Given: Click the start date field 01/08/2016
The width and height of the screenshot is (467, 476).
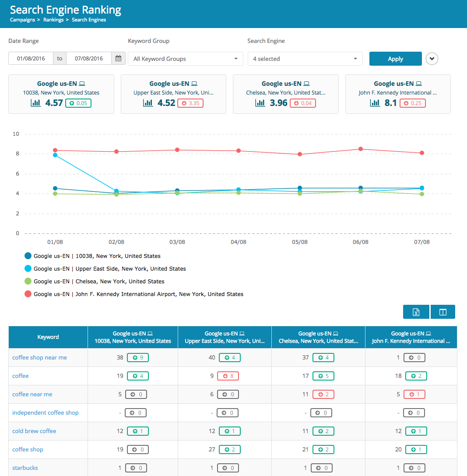Looking at the screenshot, I should [x=31, y=59].
